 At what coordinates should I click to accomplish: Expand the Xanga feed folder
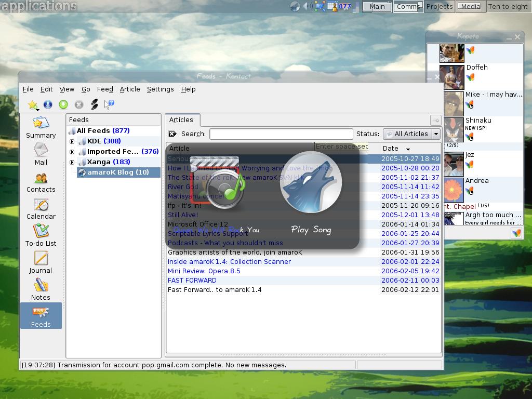72,162
